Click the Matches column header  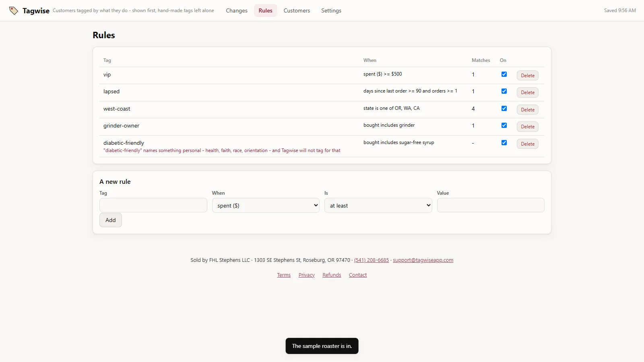pyautogui.click(x=481, y=60)
